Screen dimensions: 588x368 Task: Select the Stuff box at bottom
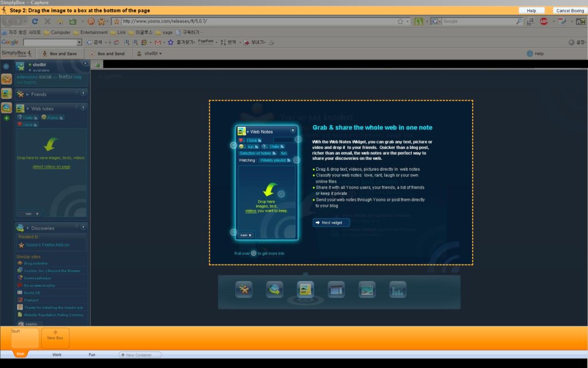coord(25,338)
